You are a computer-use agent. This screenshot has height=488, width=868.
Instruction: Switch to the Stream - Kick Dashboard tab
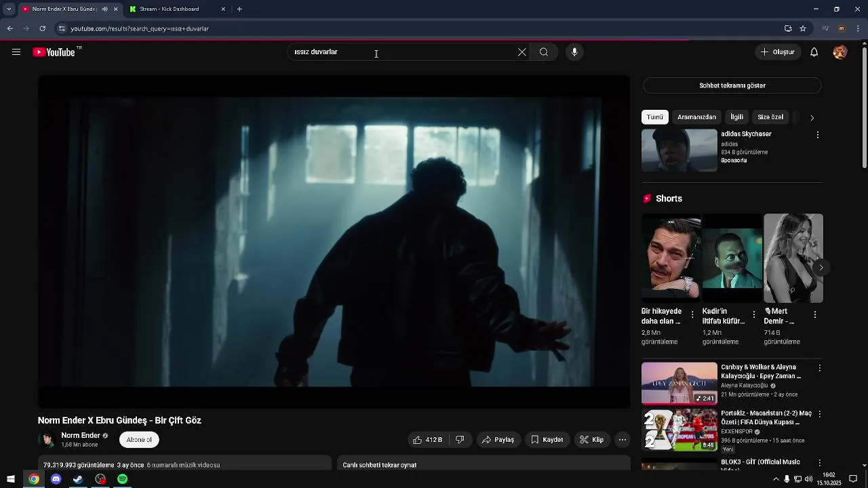coord(171,9)
